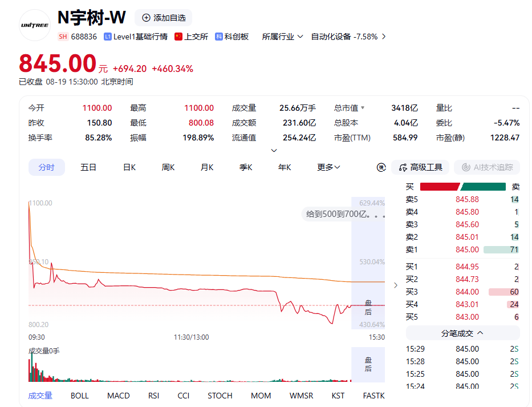
Task: Open AI技术追踪 feature
Action: pos(487,167)
